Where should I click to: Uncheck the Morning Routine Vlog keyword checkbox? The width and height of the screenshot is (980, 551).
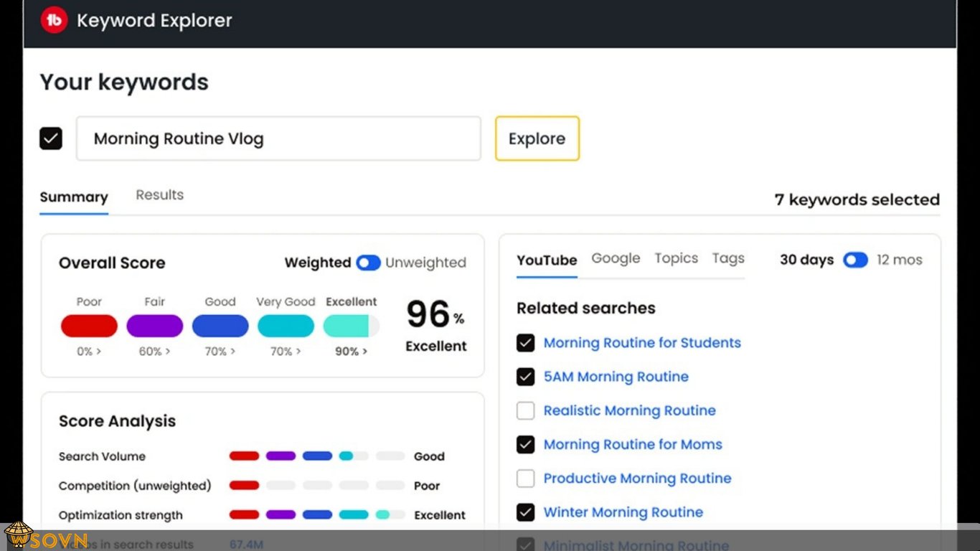51,138
